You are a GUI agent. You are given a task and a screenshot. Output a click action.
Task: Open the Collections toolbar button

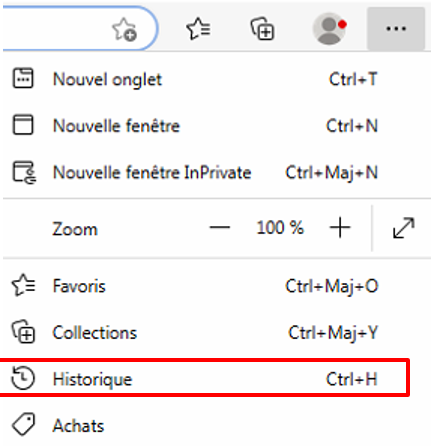coord(262,29)
